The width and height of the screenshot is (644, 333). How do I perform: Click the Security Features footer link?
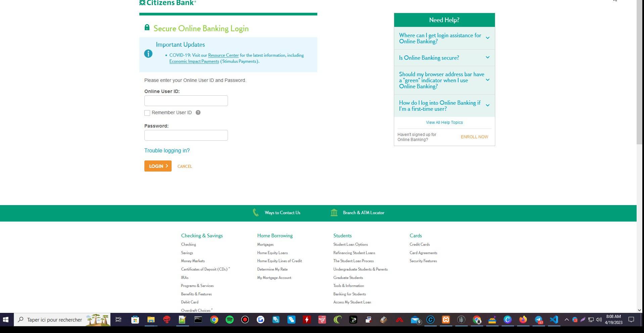(423, 261)
